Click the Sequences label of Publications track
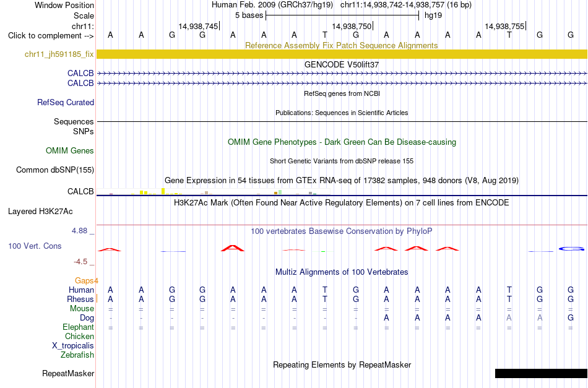Viewport: 588px width, 388px height. (x=74, y=121)
